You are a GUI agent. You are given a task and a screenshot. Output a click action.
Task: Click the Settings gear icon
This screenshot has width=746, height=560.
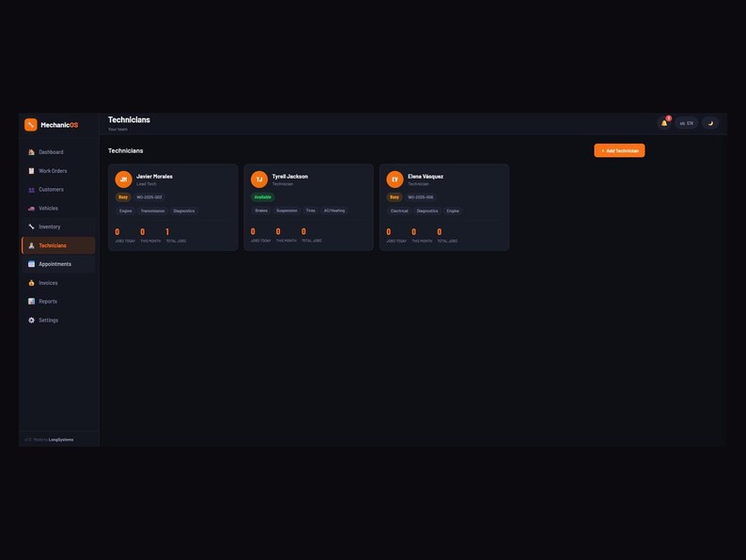tap(31, 320)
